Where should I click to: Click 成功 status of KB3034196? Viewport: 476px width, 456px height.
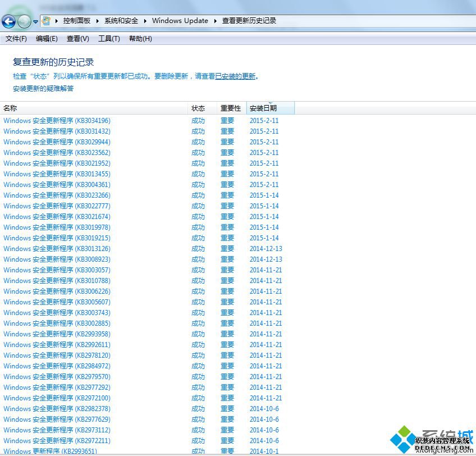click(x=198, y=121)
